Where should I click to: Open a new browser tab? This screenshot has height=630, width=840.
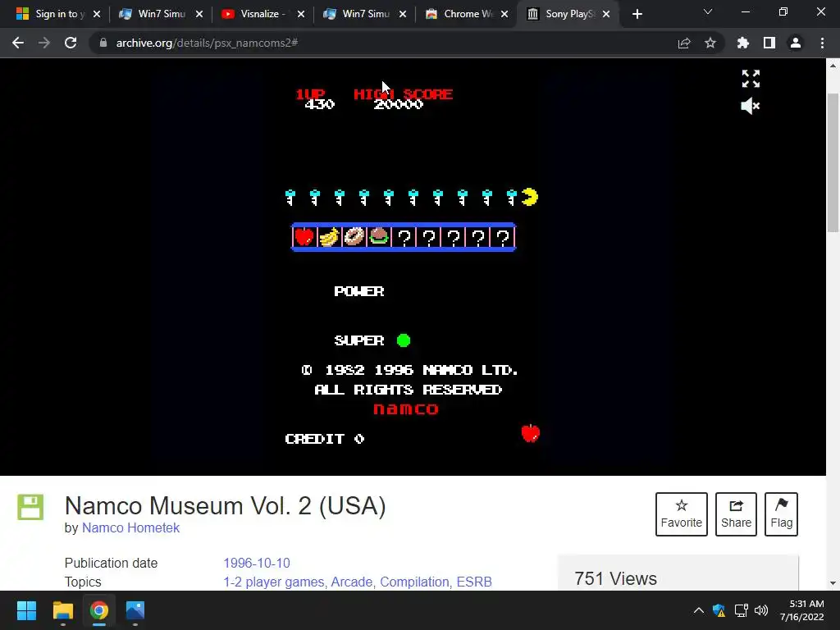[x=637, y=15]
